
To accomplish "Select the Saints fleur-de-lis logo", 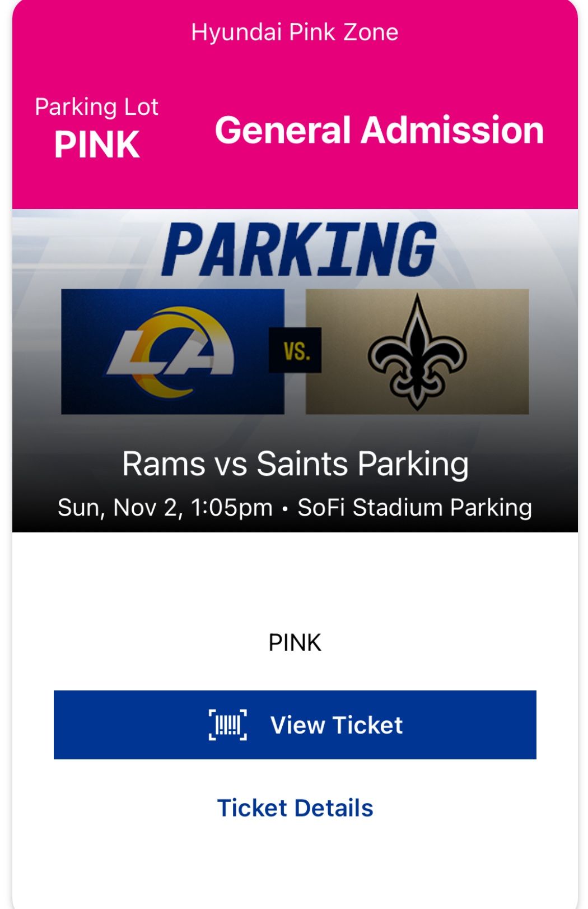I will click(417, 350).
